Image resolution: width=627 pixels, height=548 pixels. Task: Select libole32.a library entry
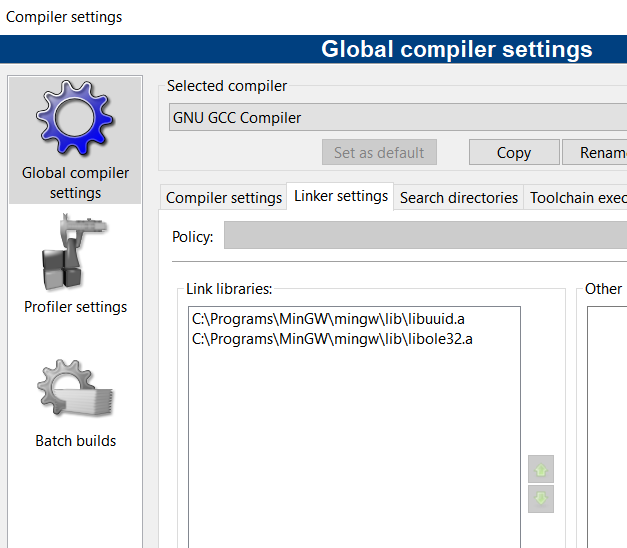[354, 339]
